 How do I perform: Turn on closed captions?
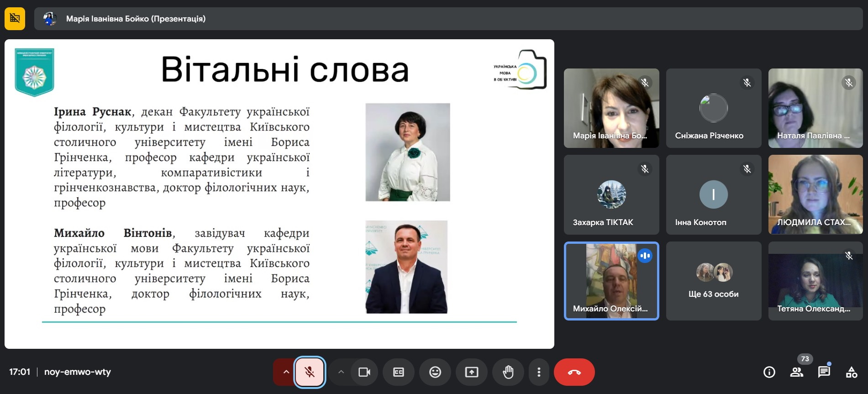[x=399, y=372]
